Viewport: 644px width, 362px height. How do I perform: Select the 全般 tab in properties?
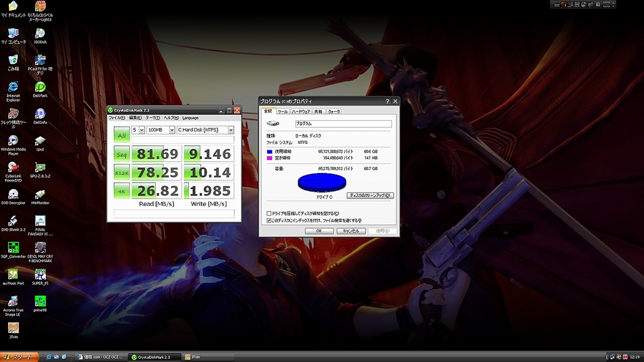coord(268,111)
